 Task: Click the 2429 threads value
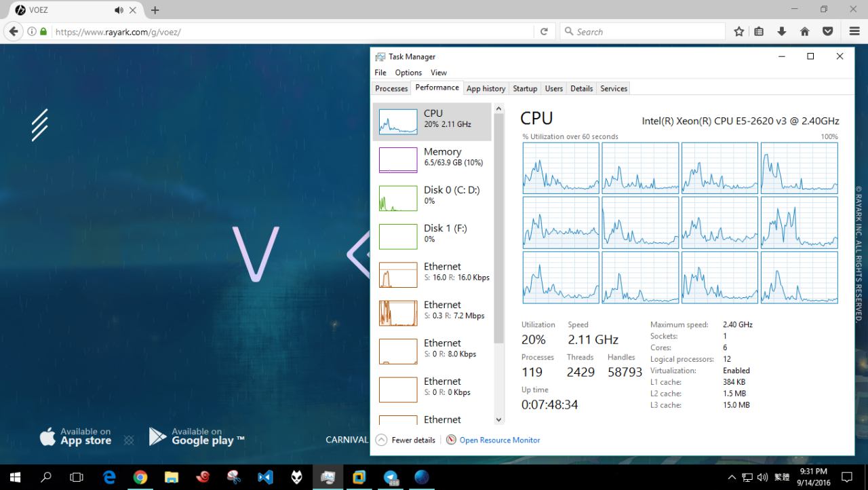tap(580, 372)
